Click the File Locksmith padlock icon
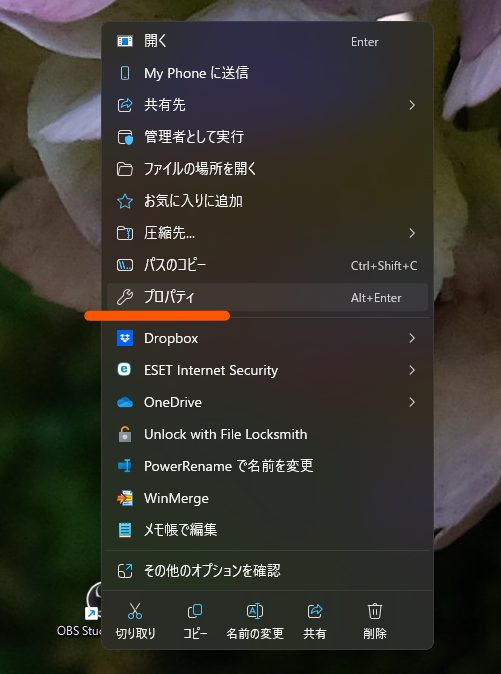This screenshot has height=674, width=501. (x=125, y=434)
